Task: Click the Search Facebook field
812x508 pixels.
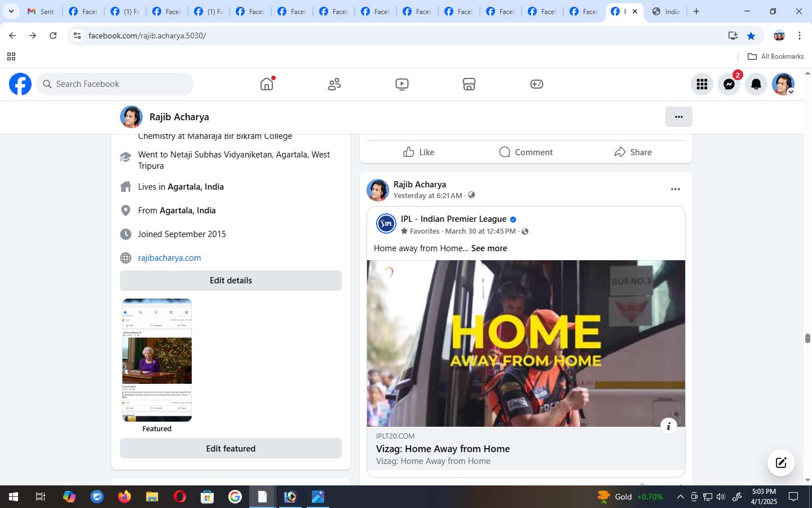Action: click(x=116, y=84)
